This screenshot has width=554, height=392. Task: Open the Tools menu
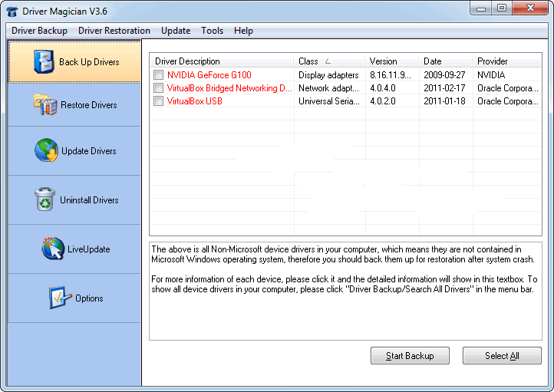pos(212,31)
